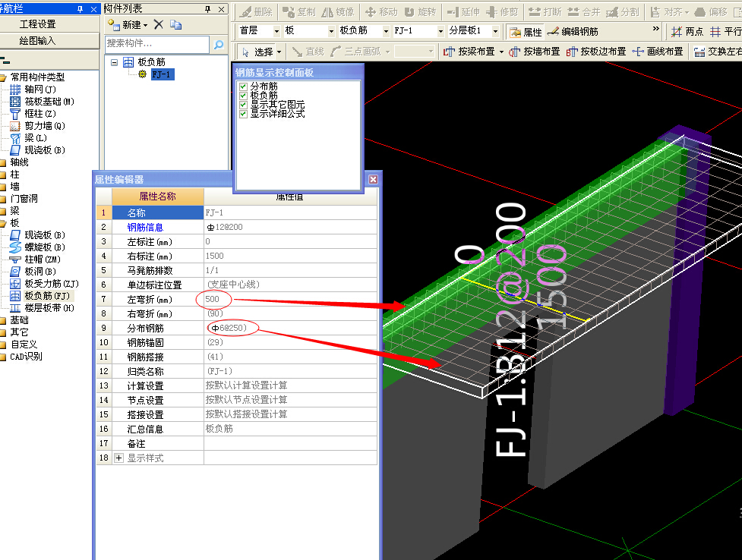Click the 按梁布置 (place by beam) icon
742x560 pixels.
coord(449,52)
